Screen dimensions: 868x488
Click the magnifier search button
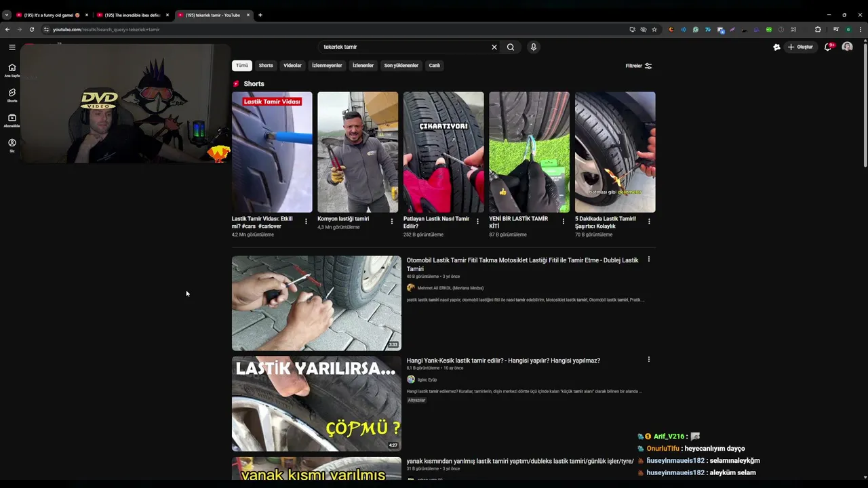tap(511, 47)
